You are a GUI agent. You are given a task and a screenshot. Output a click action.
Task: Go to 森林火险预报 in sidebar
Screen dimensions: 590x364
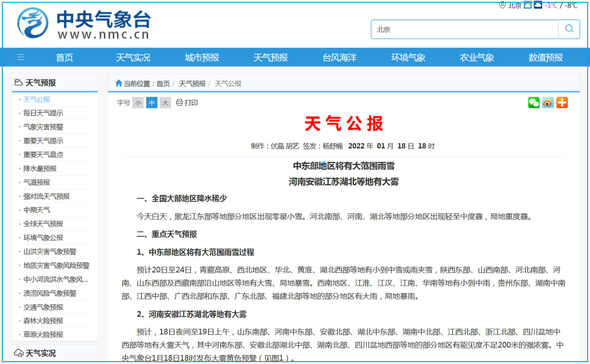coord(43,321)
